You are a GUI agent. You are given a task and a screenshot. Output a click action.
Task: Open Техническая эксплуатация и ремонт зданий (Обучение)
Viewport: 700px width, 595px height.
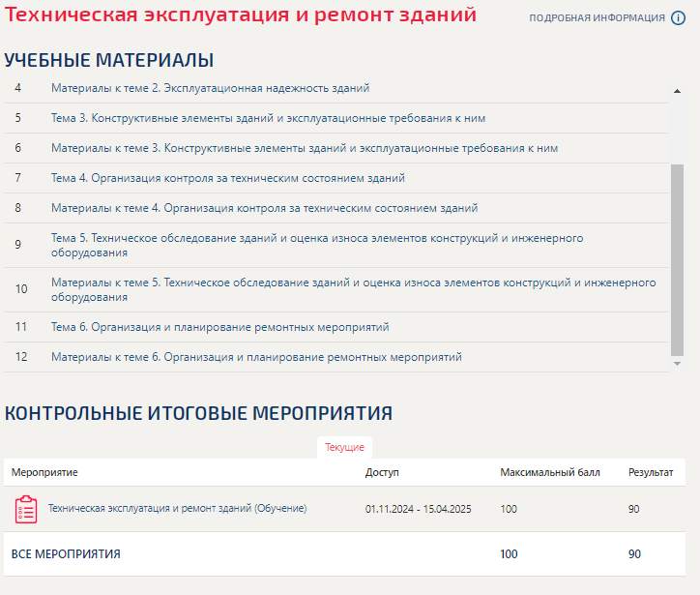pyautogui.click(x=177, y=509)
